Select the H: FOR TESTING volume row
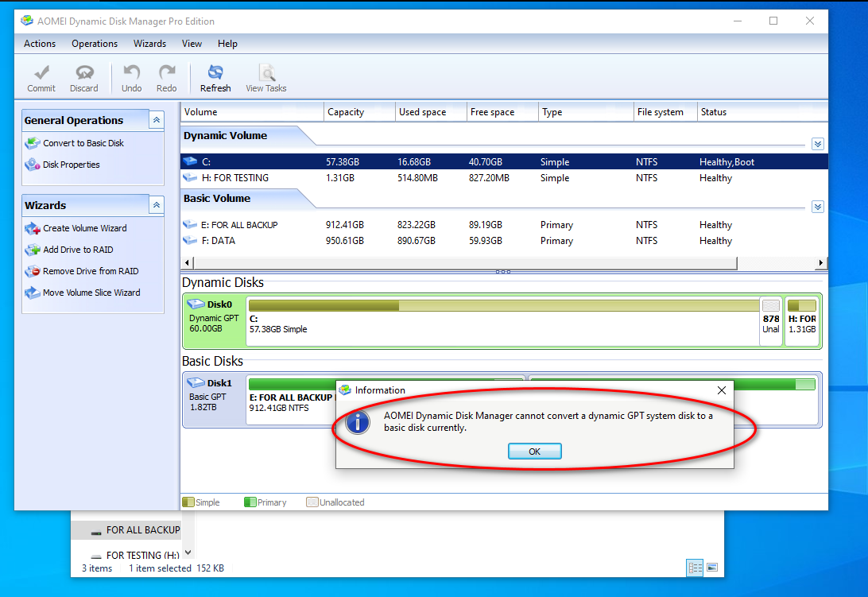868x597 pixels. (x=504, y=178)
